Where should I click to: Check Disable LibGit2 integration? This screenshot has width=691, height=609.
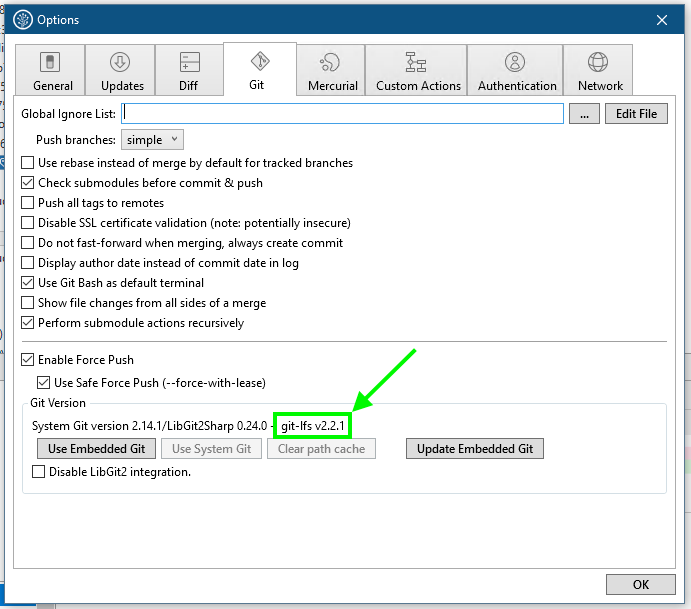(38, 472)
